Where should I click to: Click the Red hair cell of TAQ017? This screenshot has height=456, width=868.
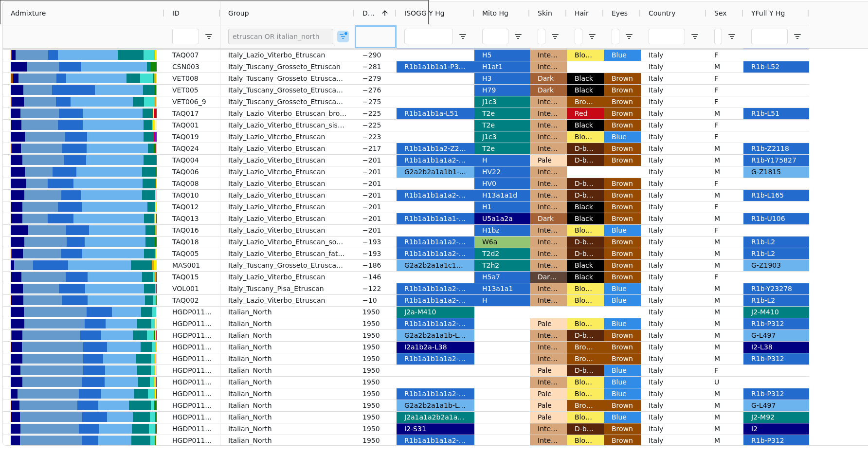point(585,113)
